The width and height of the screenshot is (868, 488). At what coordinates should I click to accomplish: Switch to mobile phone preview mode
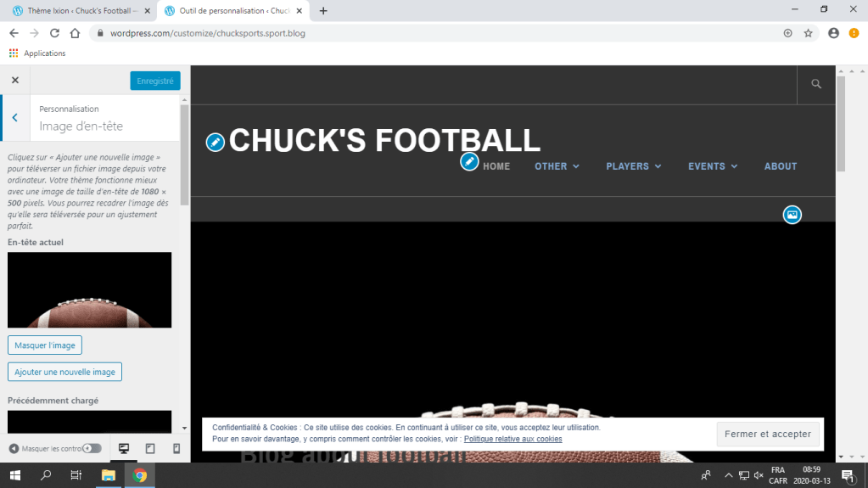176,448
